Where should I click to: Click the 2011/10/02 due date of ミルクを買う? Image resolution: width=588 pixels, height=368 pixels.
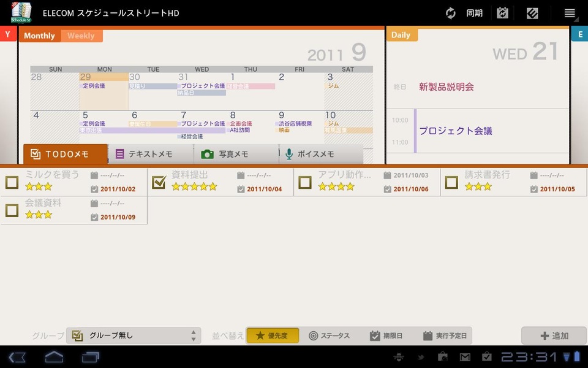point(118,189)
